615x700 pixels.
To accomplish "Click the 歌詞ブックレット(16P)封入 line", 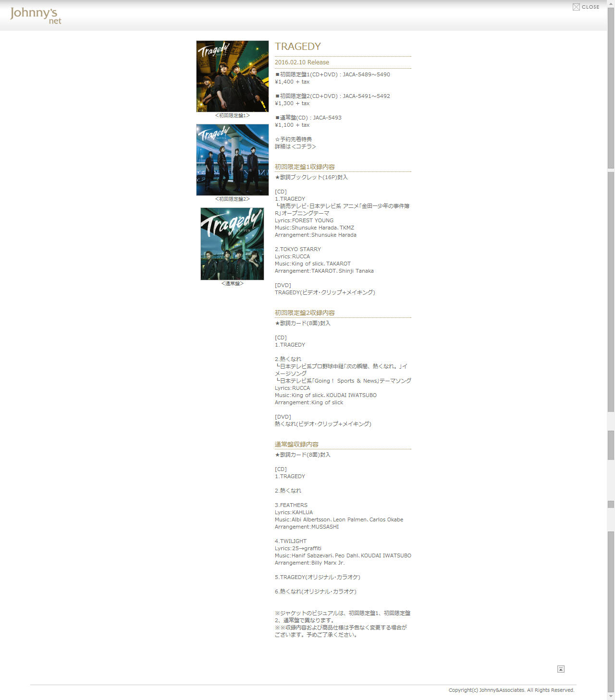I will 311,177.
